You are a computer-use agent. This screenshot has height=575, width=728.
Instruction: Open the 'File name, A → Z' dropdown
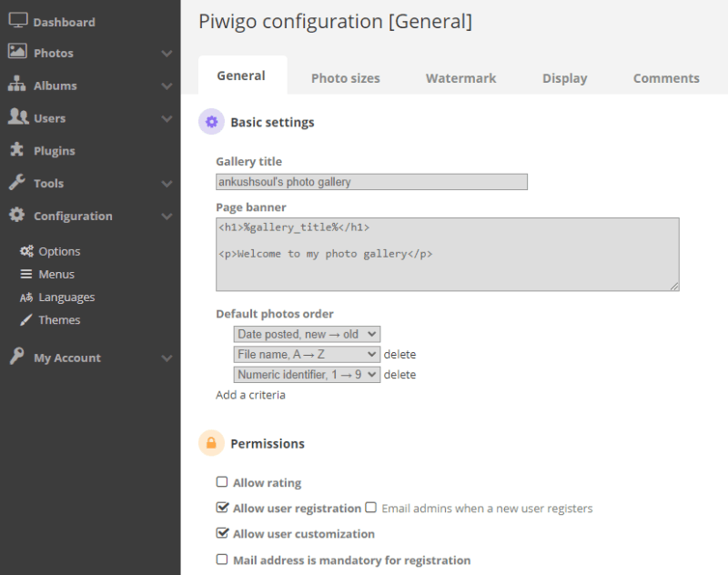307,355
